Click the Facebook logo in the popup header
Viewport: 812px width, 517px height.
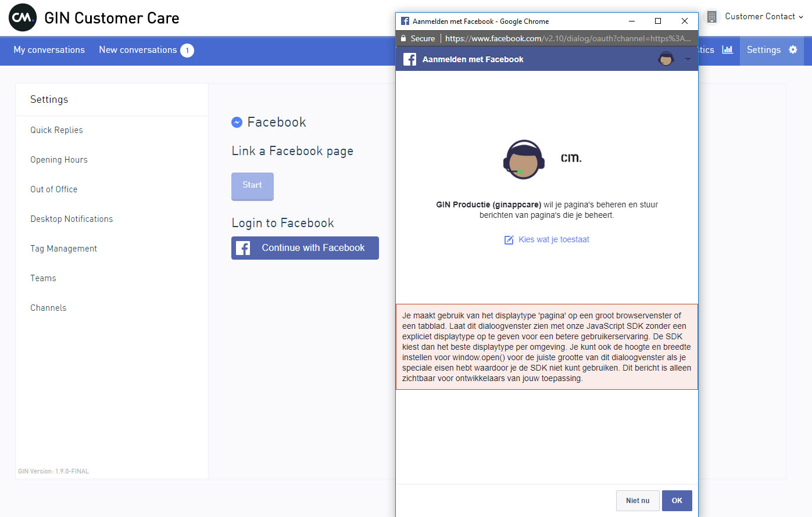pos(410,59)
